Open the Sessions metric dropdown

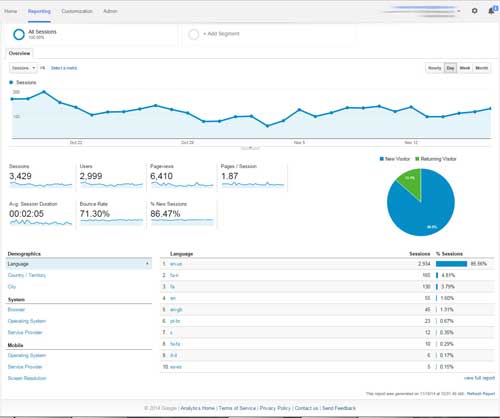coord(23,68)
